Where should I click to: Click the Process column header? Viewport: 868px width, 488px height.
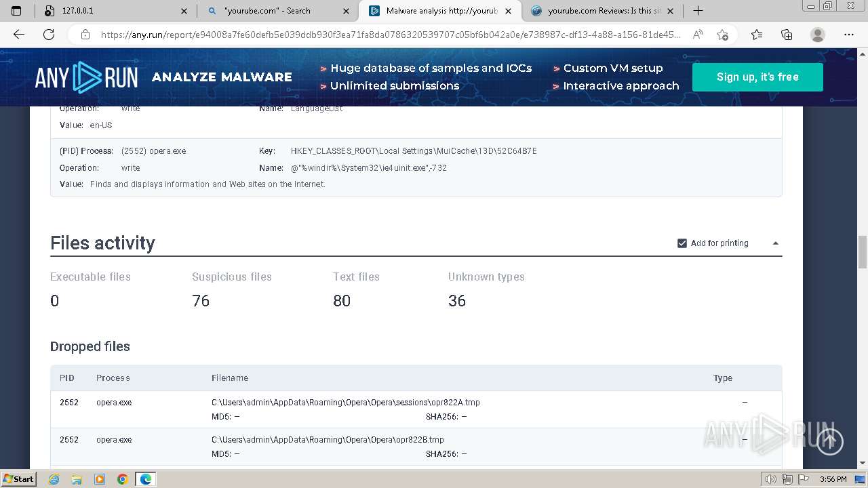tap(113, 378)
